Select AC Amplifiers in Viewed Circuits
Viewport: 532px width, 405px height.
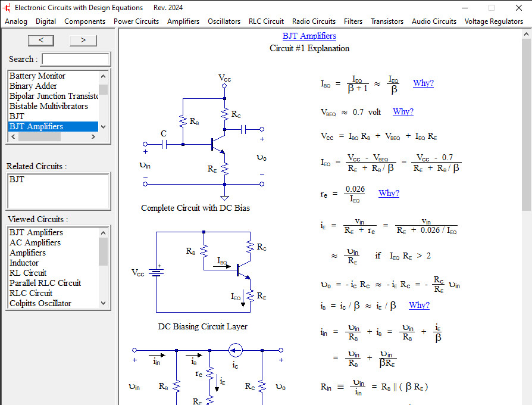(54, 243)
